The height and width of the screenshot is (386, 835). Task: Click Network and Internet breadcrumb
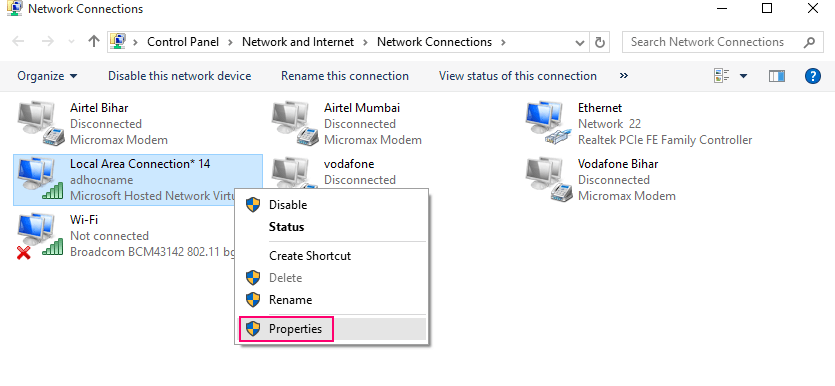[x=298, y=42]
